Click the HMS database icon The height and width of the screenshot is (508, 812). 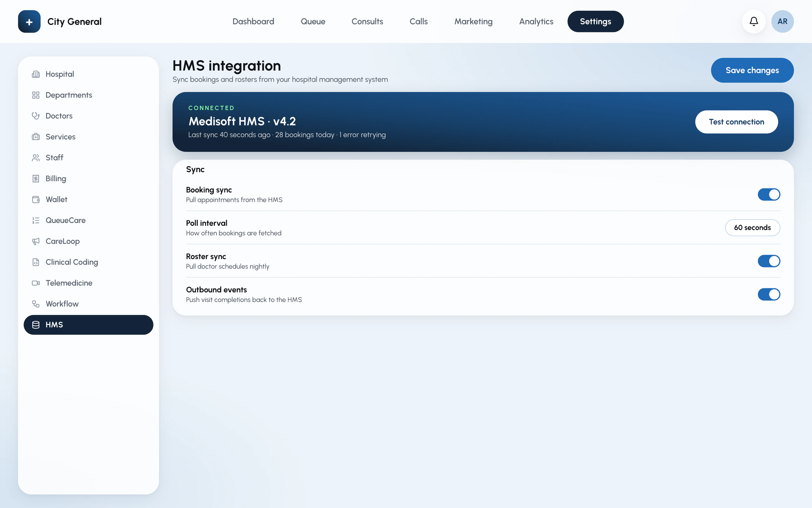36,324
